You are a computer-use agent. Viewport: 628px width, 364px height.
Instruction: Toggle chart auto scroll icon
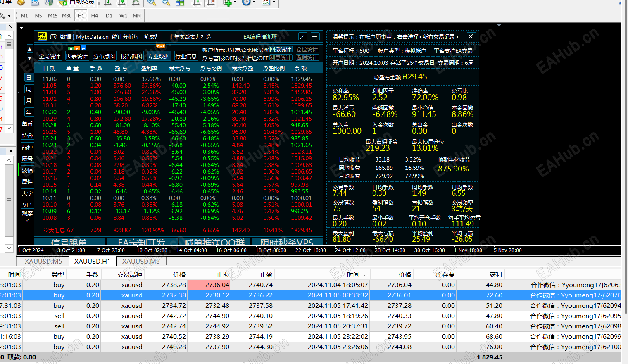pos(197,2)
